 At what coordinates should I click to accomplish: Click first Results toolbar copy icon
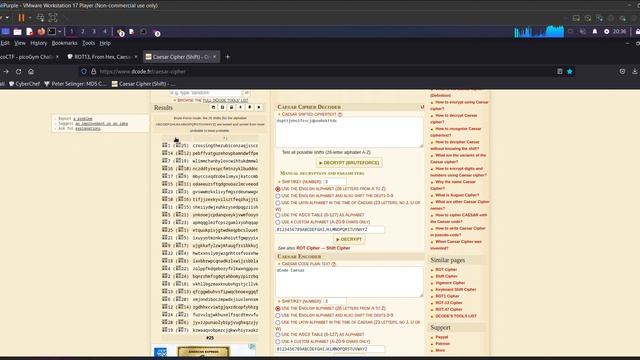pos(213,107)
